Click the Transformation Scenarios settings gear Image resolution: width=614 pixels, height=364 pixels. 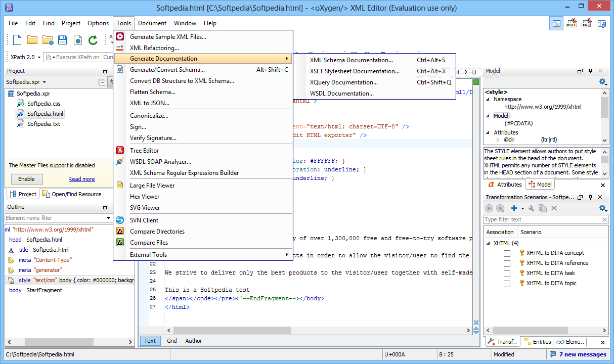(602, 208)
